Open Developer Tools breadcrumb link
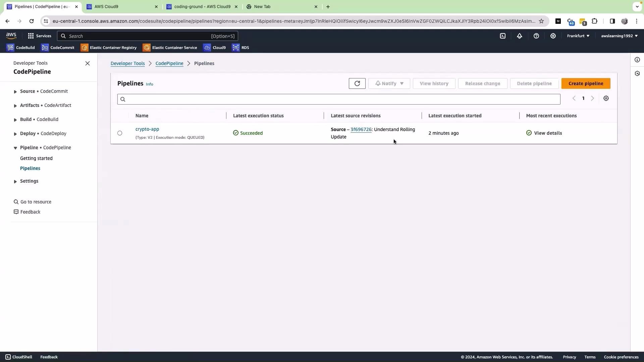The height and width of the screenshot is (362, 644). coord(128,63)
